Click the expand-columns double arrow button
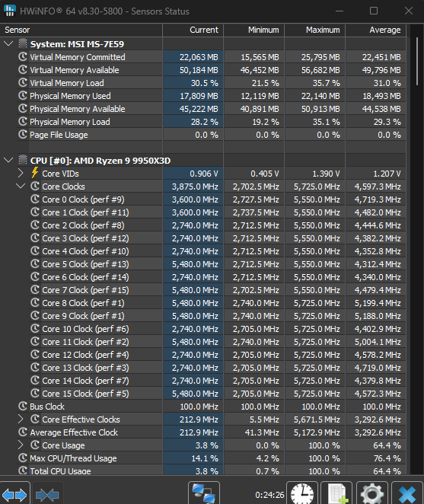Screen dimensions: 424x504 coord(14,494)
